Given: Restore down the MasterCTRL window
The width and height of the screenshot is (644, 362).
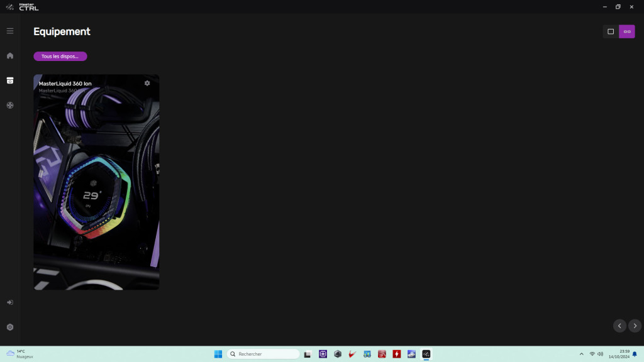Looking at the screenshot, I should (618, 7).
